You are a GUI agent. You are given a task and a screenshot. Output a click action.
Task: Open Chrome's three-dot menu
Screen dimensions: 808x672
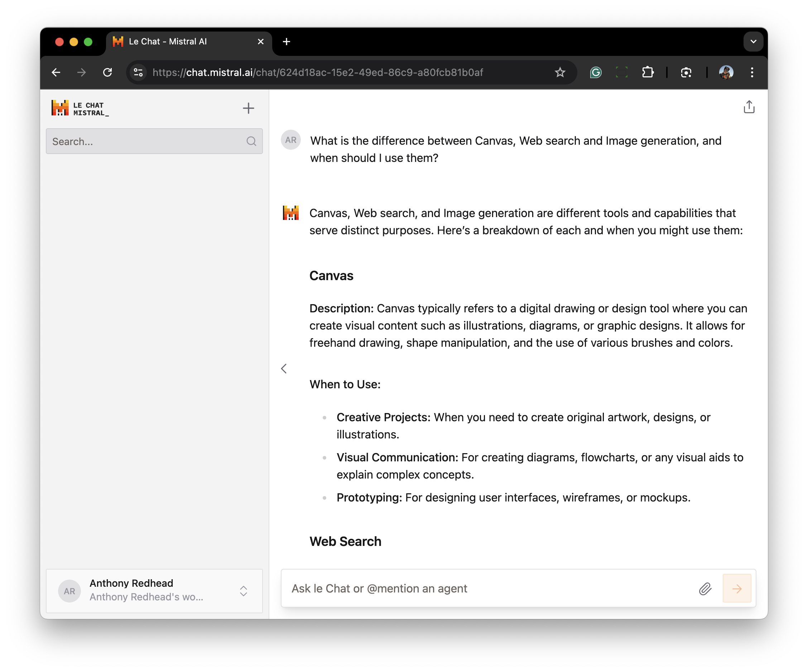pos(752,72)
